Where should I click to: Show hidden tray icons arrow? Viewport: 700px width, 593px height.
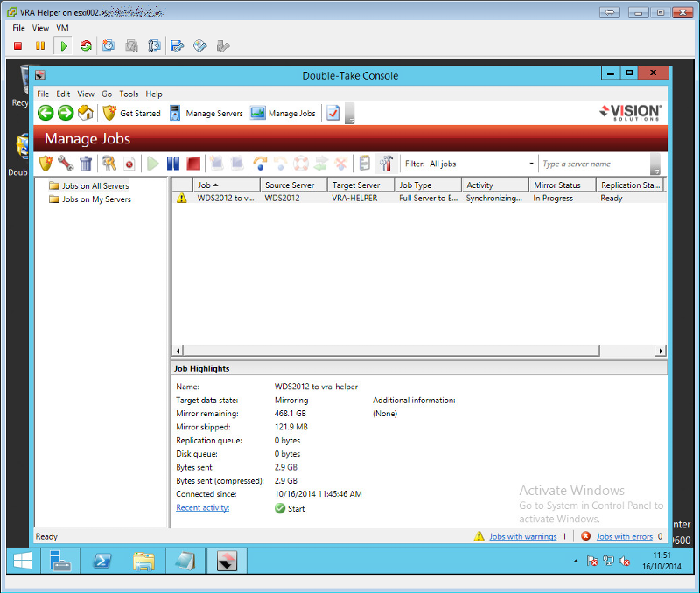[x=576, y=561]
